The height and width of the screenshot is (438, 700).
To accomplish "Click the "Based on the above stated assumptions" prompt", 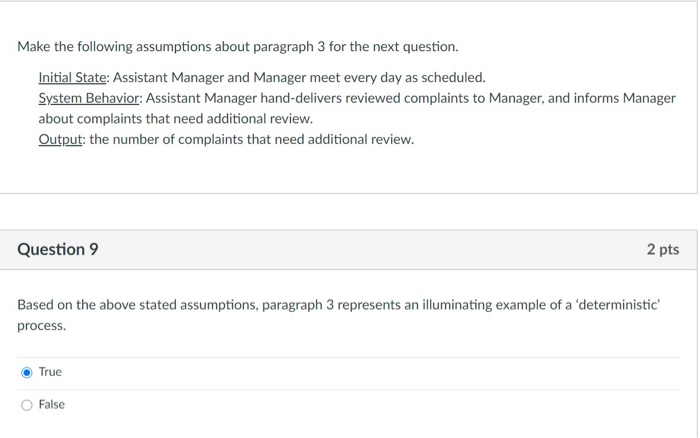I will (128, 304).
